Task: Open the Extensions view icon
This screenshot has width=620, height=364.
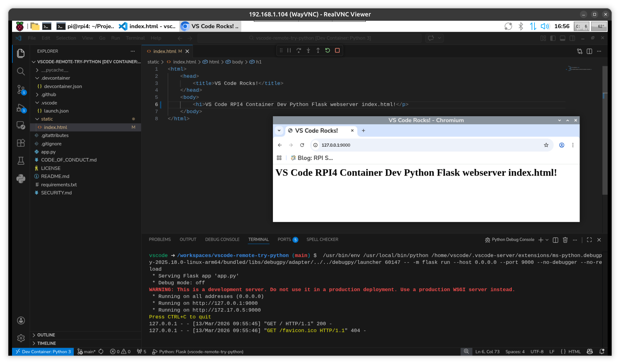Action: [x=21, y=143]
